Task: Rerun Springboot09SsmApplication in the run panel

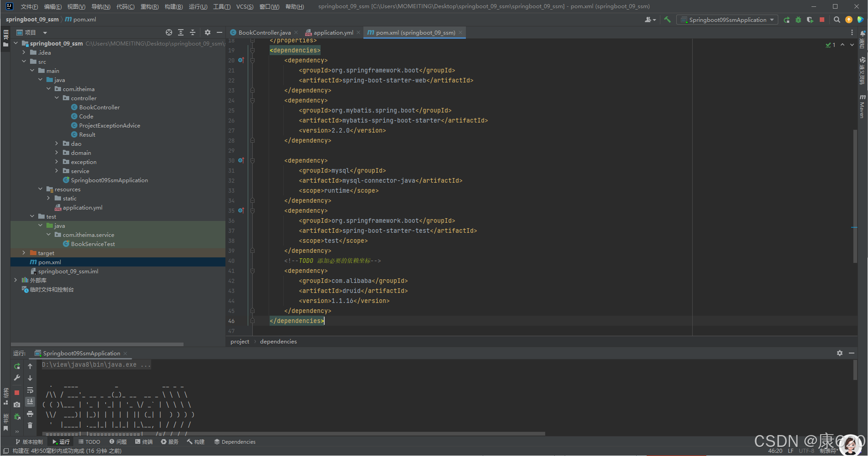Action: (17, 366)
